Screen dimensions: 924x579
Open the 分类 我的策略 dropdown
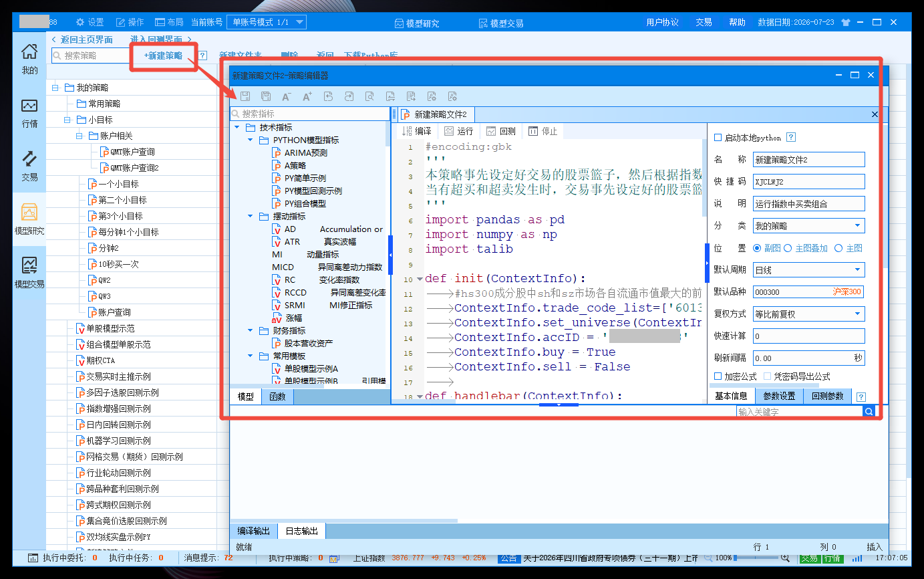point(809,226)
